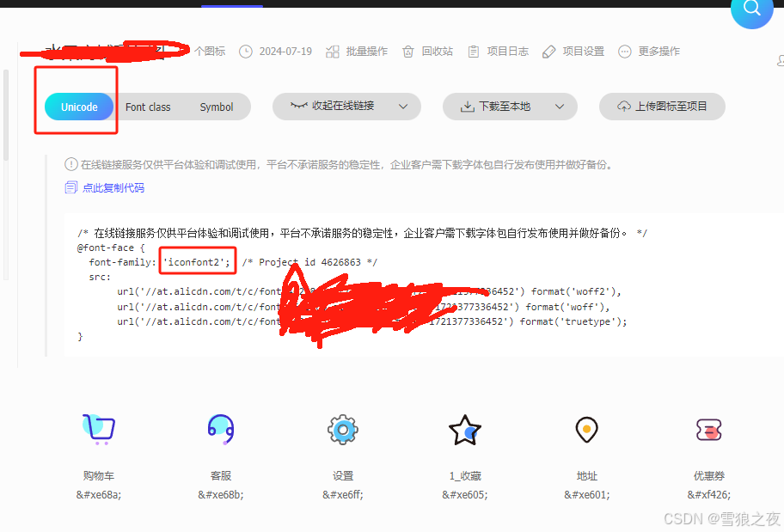
Task: Select the Unicode tab
Action: 79,107
